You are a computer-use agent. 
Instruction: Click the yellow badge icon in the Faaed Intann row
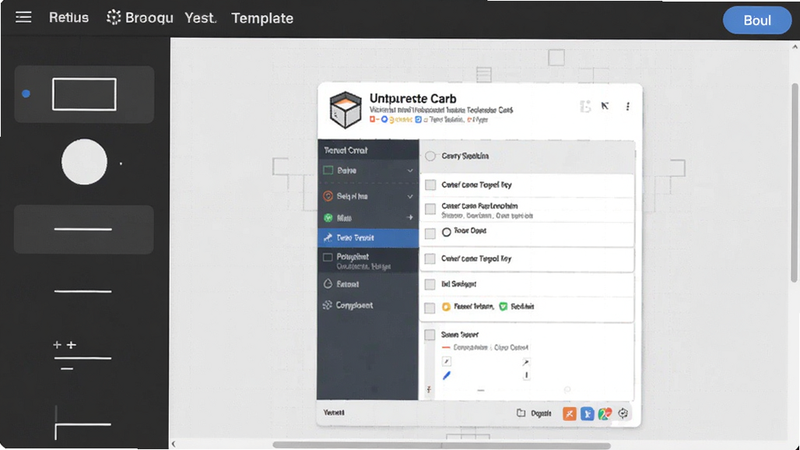click(x=446, y=307)
